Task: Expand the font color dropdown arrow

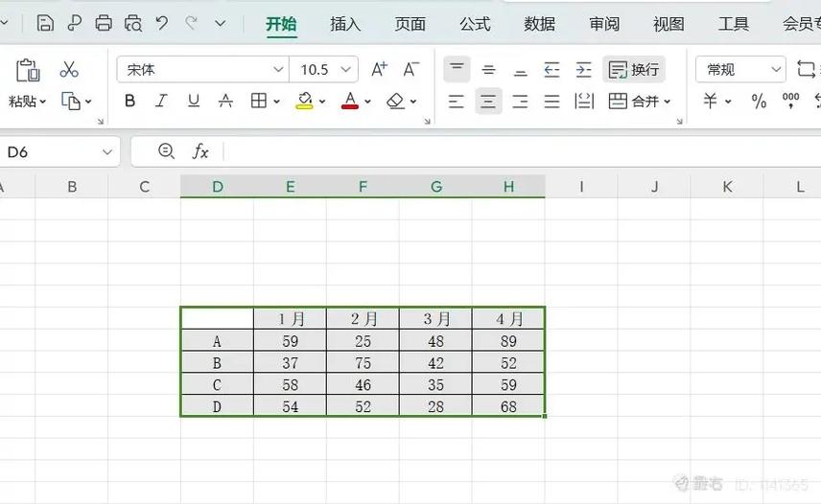Action: coord(367,102)
